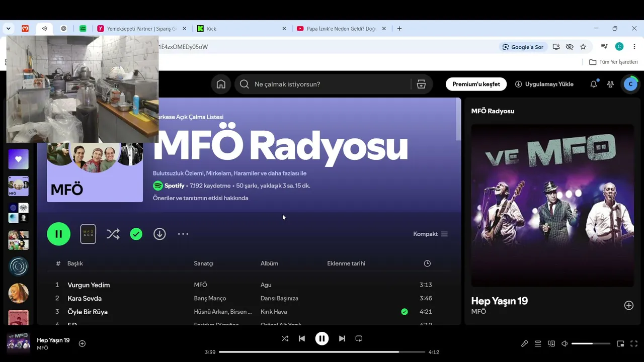Go to Spotify home via house icon
Screen dimensions: 644x362
click(221, 84)
